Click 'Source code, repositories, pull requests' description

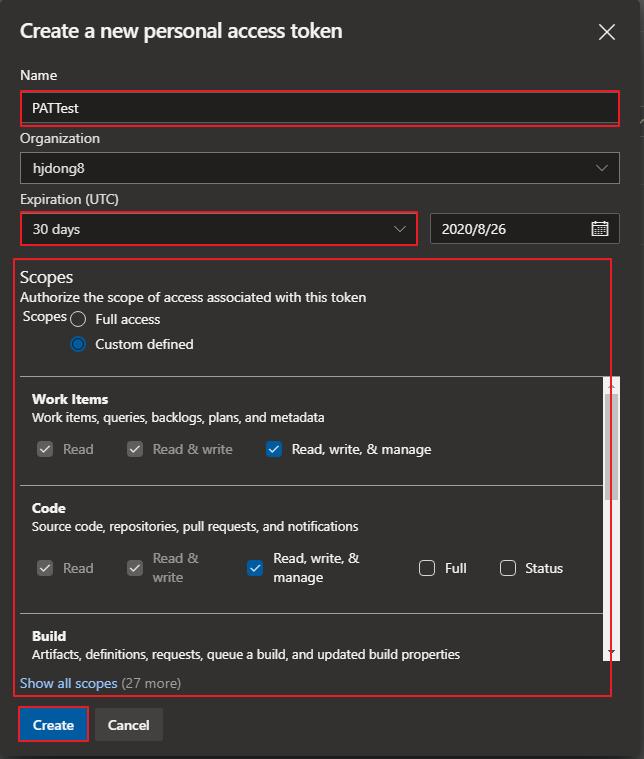click(195, 526)
